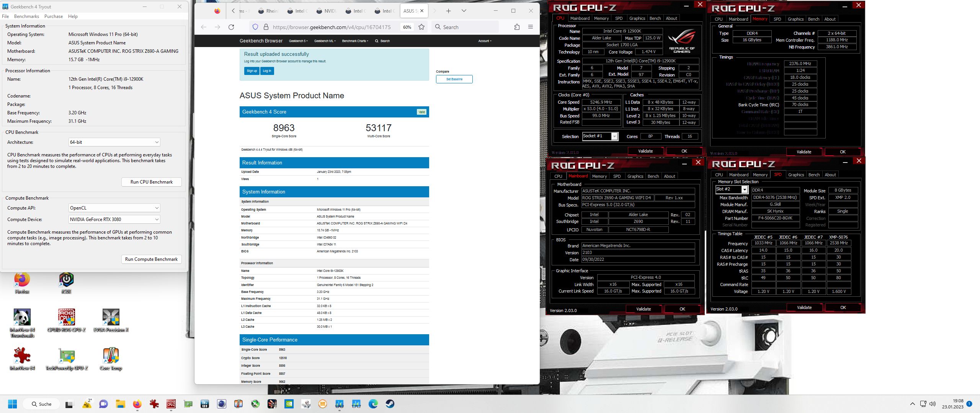Viewport: 980px width, 413px height.
Task: Open About tab in CPU-Z Memory window
Action: click(x=830, y=19)
